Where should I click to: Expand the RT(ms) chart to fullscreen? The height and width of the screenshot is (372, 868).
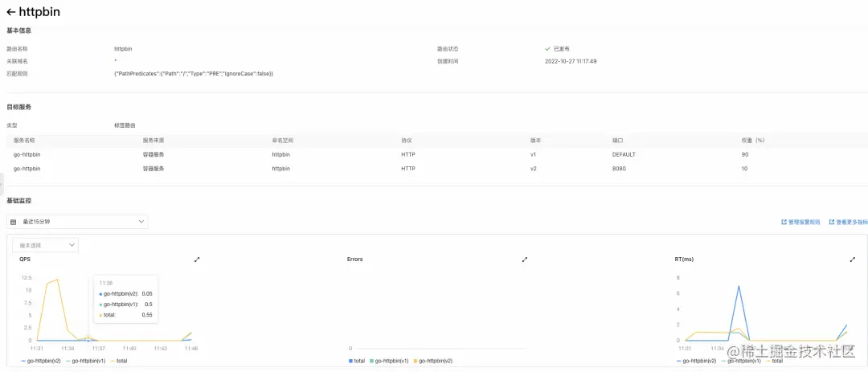click(x=853, y=259)
